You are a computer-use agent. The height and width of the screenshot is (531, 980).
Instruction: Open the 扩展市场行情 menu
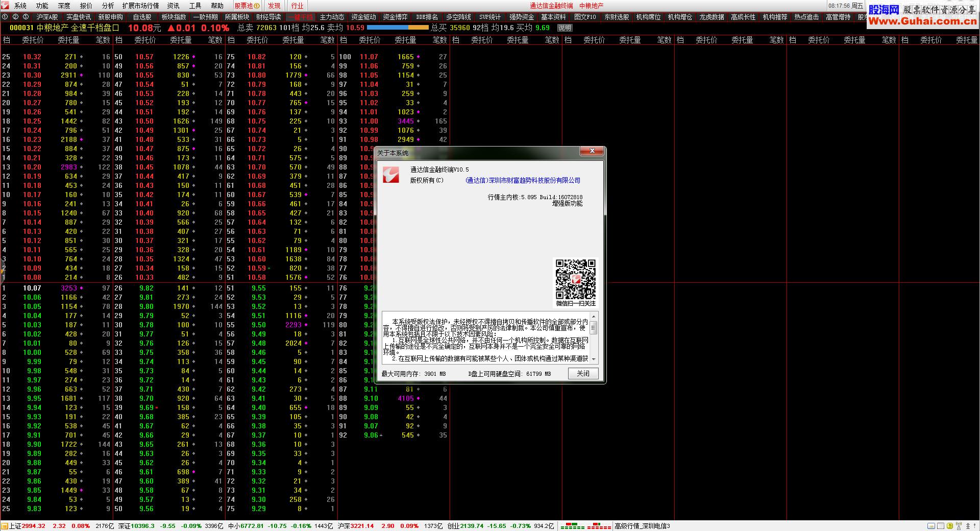[140, 6]
